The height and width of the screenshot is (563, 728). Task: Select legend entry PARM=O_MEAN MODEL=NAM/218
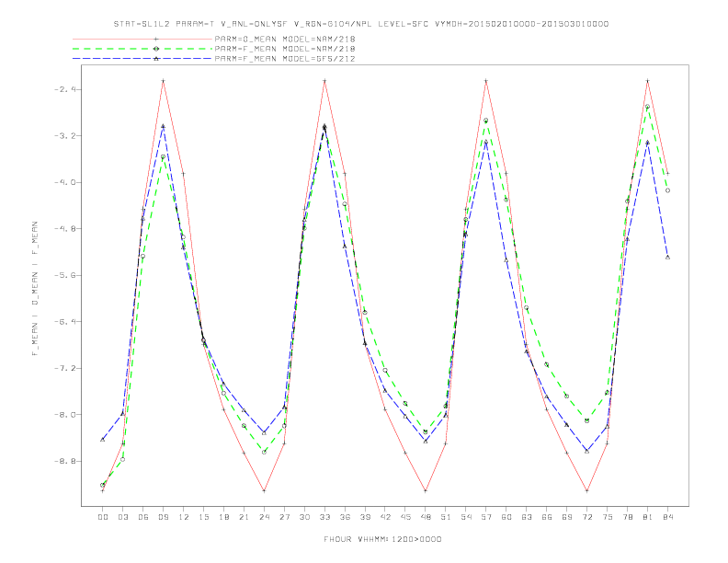pos(285,39)
